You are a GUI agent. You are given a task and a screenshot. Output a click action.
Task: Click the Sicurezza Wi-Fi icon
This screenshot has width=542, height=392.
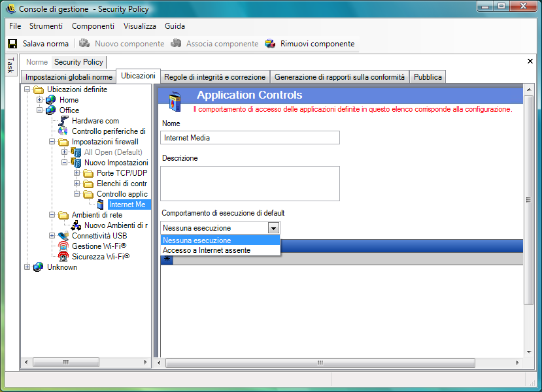(63, 257)
